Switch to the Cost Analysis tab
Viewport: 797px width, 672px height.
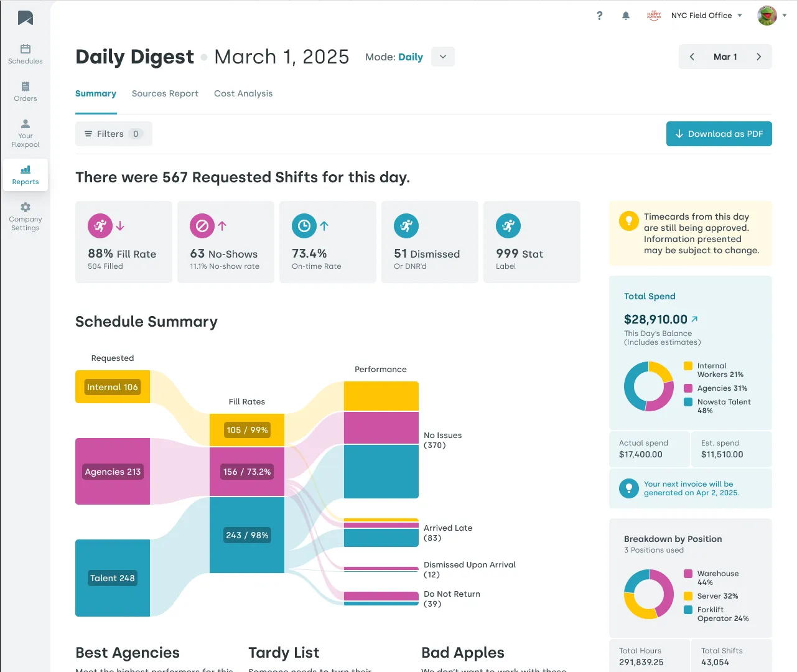[x=243, y=93]
